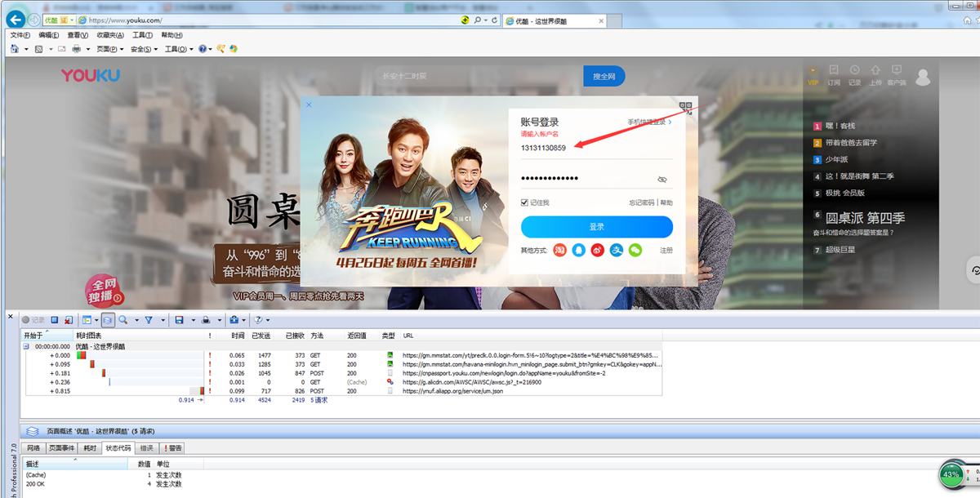Viewport: 980px width, 498px height.
Task: Click the username field showing 13131130859
Action: tap(572, 149)
